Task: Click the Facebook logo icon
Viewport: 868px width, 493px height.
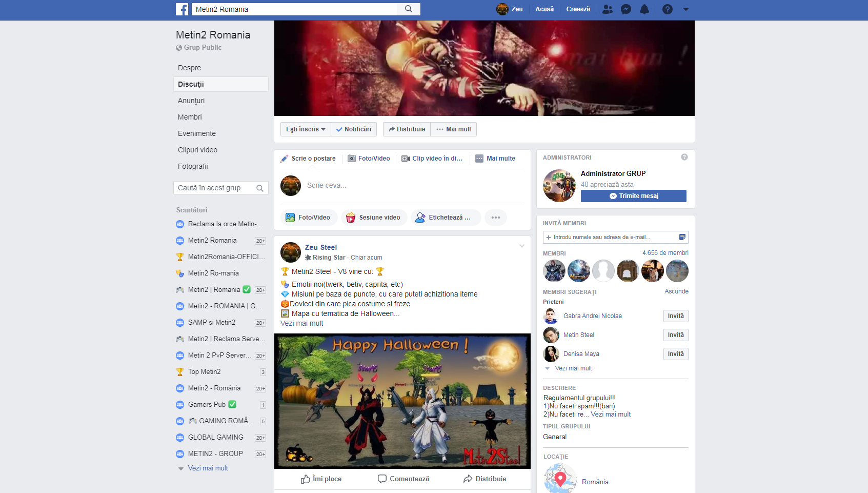Action: pyautogui.click(x=182, y=9)
